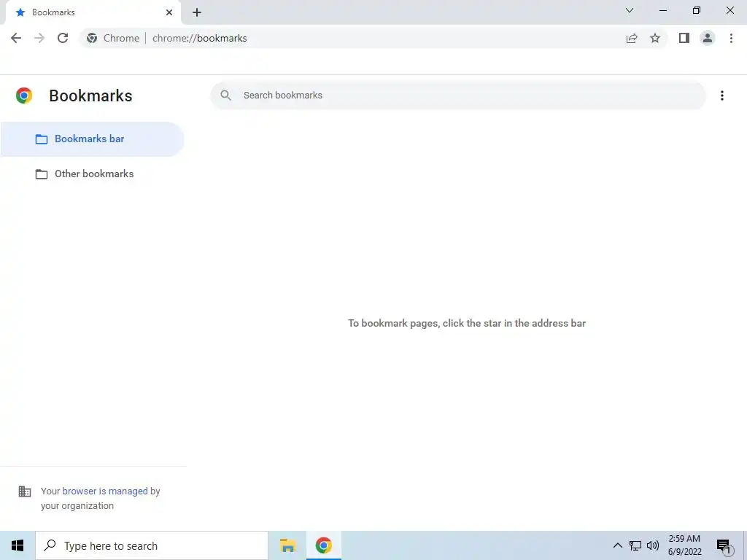The image size is (747, 560).
Task: Click the forward navigation arrow
Action: 39,38
